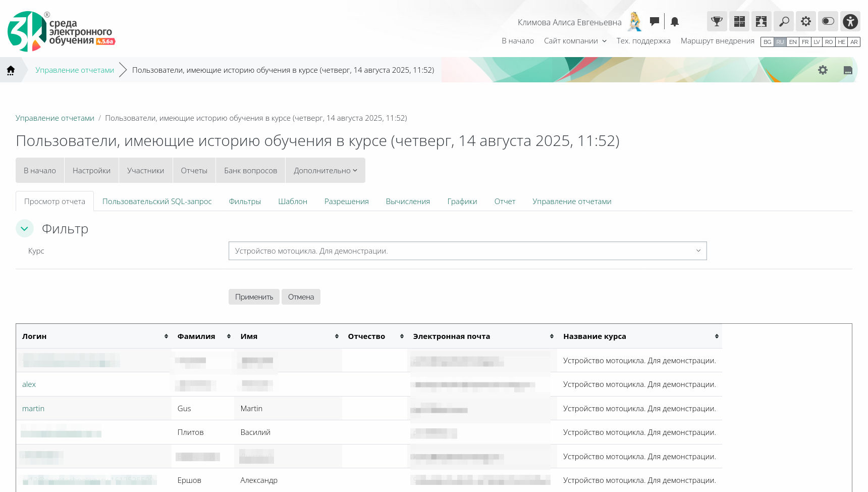The image size is (868, 492).
Task: Click the gear icon in breadcrumb banner
Action: (x=823, y=70)
